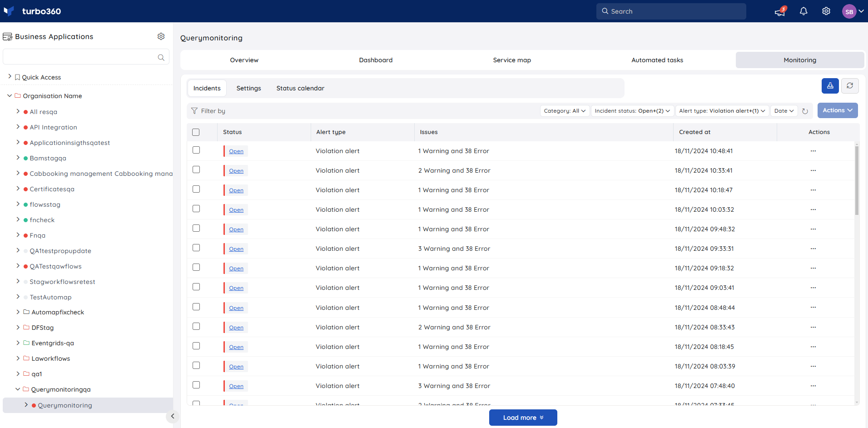
Task: Open the notifications bell icon
Action: pyautogui.click(x=804, y=11)
